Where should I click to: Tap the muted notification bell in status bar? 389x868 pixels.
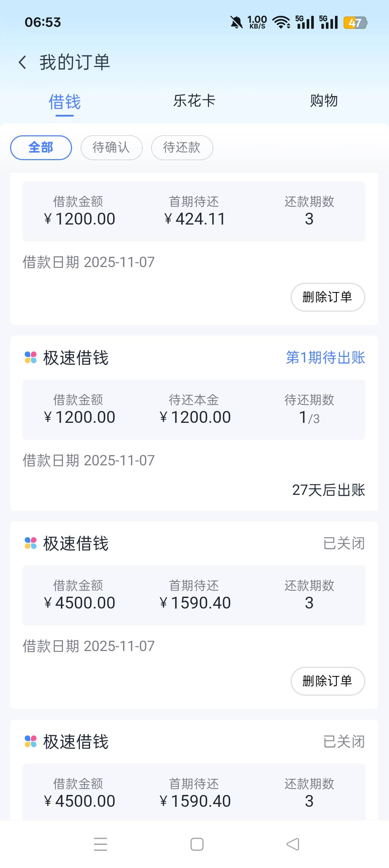[x=236, y=22]
